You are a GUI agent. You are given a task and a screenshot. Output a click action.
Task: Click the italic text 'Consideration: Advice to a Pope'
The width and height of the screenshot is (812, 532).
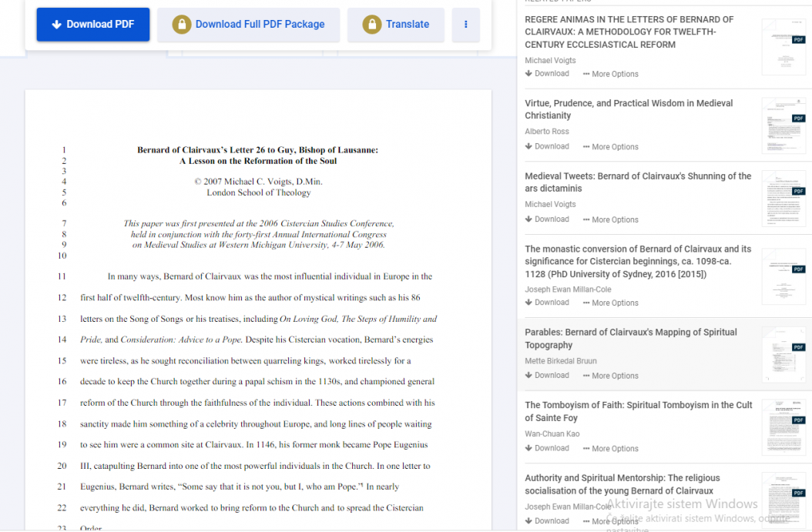[181, 340]
